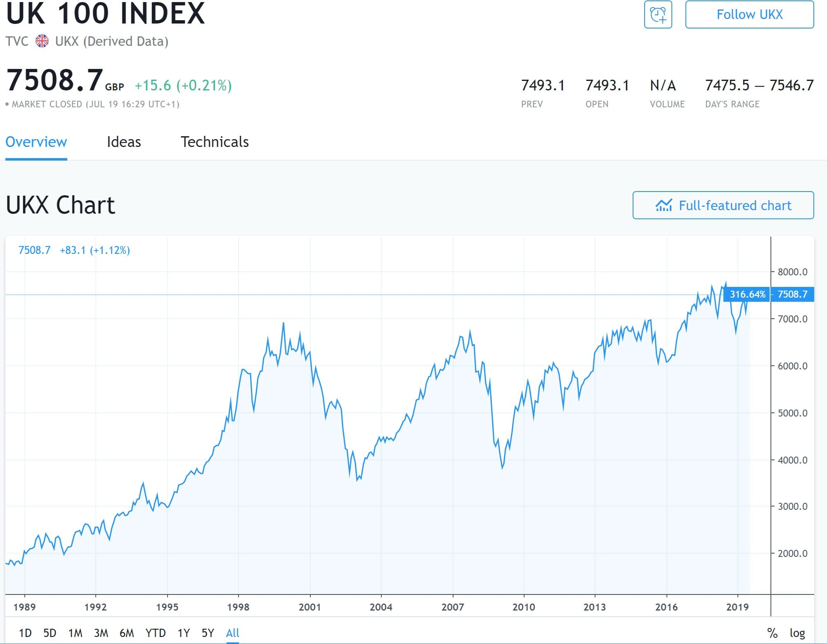
Task: Set chart range to 5Y
Action: point(208,633)
